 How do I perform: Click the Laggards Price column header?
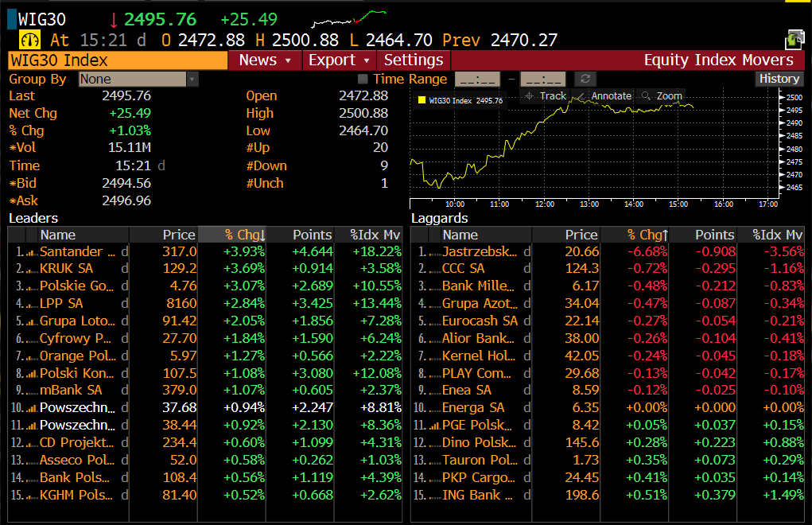click(565, 235)
